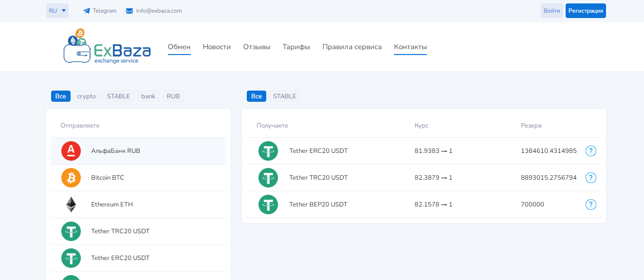The image size is (644, 280).
Task: Click rate 82.1578 → 1
Action: 433,205
